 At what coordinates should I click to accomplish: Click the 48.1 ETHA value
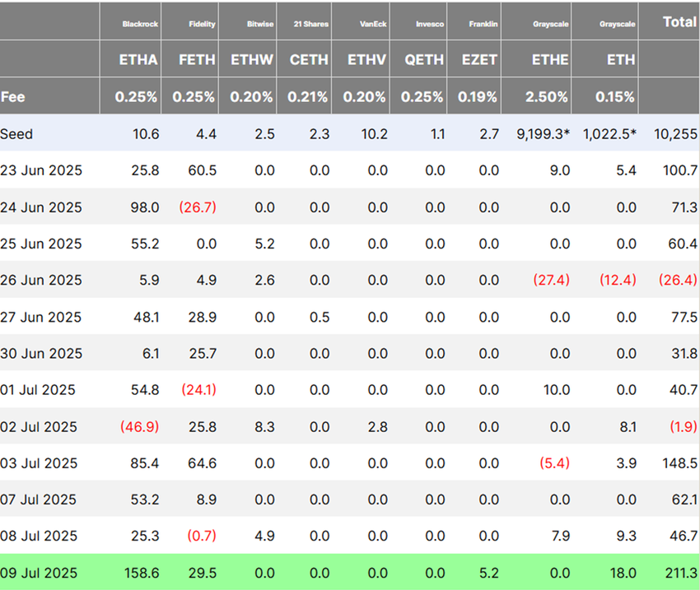(147, 317)
